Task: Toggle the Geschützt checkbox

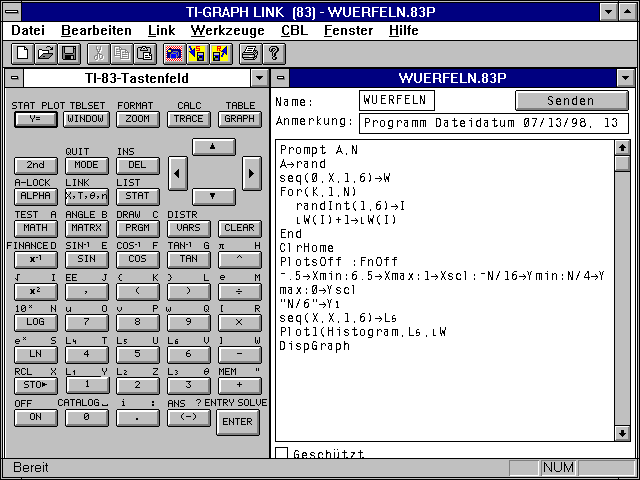Action: [x=282, y=453]
